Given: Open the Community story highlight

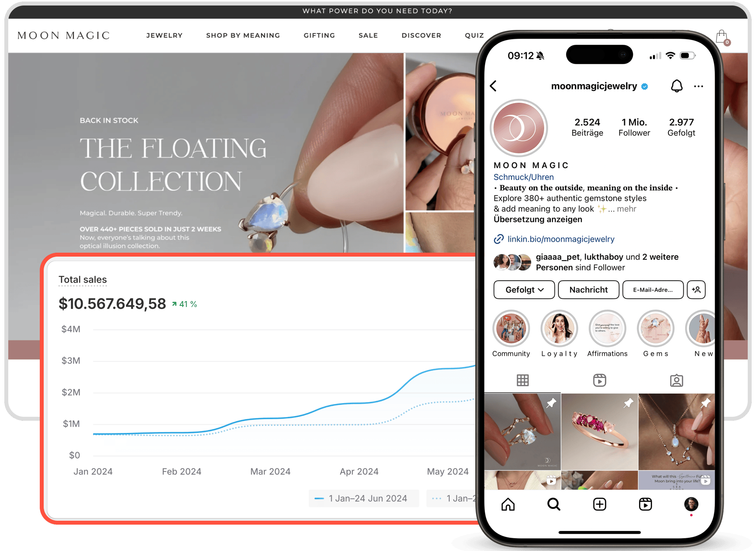Looking at the screenshot, I should click(x=511, y=329).
